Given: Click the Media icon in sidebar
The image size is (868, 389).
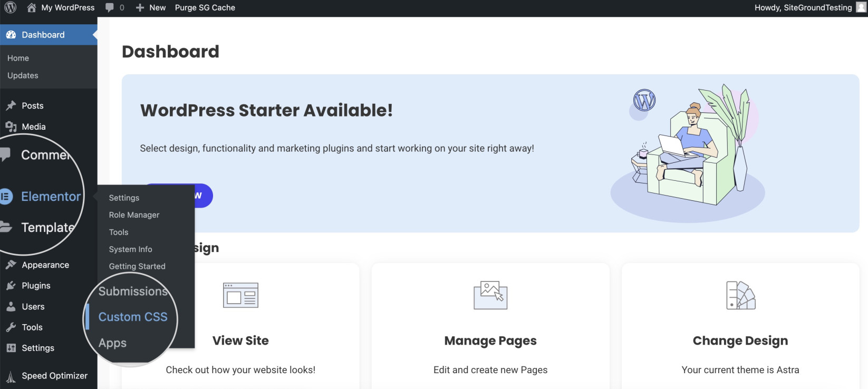Looking at the screenshot, I should click(11, 127).
